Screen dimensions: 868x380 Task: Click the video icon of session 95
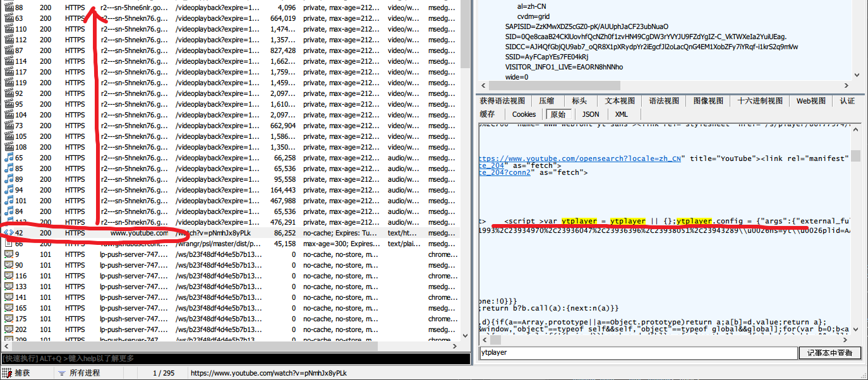coord(9,104)
